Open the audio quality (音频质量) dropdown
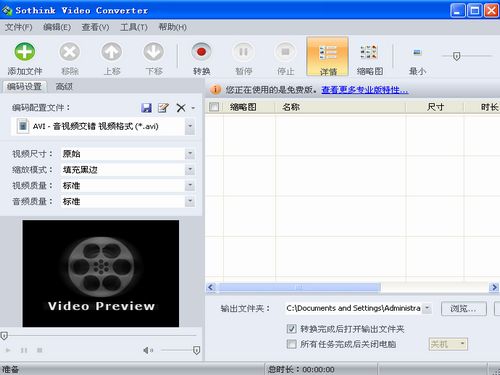This screenshot has height=375, width=500. pyautogui.click(x=190, y=201)
